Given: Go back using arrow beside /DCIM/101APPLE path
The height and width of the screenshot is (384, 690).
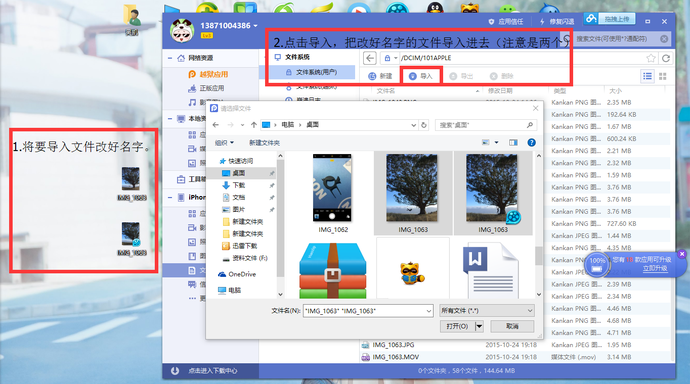Looking at the screenshot, I should [x=370, y=58].
